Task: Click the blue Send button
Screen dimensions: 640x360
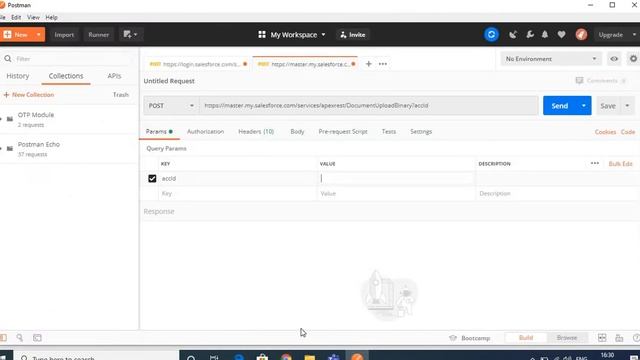Action: [x=560, y=106]
